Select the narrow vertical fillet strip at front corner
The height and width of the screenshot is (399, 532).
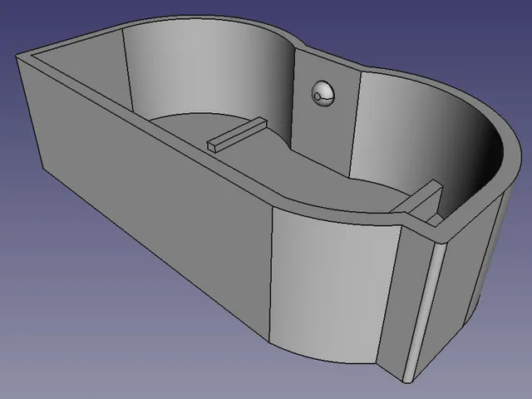425,313
